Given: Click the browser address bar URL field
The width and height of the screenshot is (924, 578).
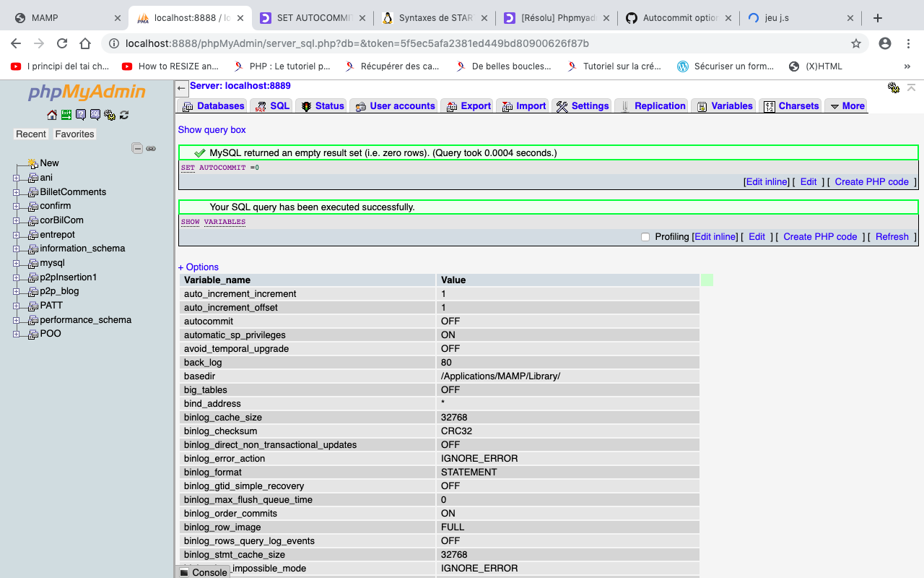Looking at the screenshot, I should 289,43.
